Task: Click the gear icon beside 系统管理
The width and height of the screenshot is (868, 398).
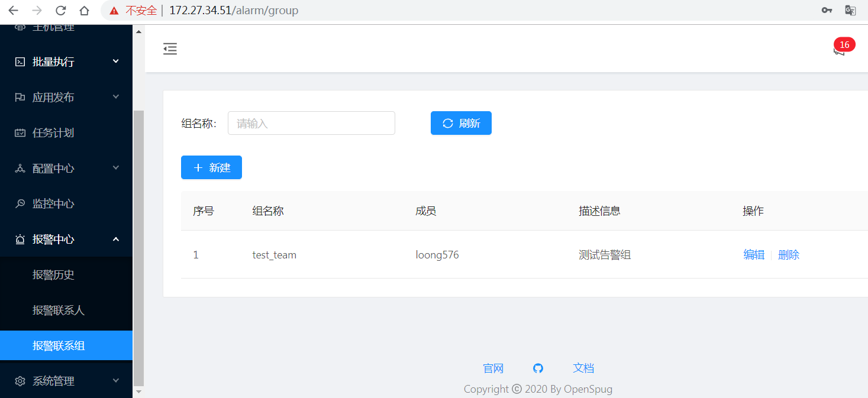Action: tap(20, 381)
